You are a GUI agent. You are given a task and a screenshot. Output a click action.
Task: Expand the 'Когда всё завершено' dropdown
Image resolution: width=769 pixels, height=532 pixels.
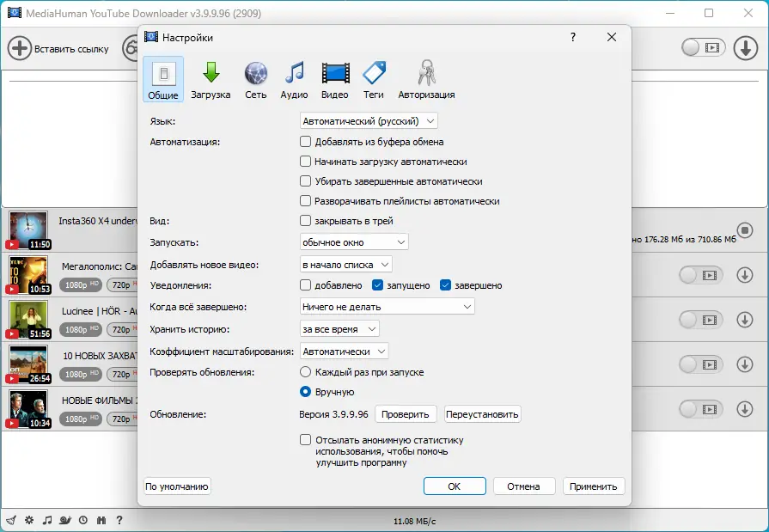pyautogui.click(x=386, y=306)
